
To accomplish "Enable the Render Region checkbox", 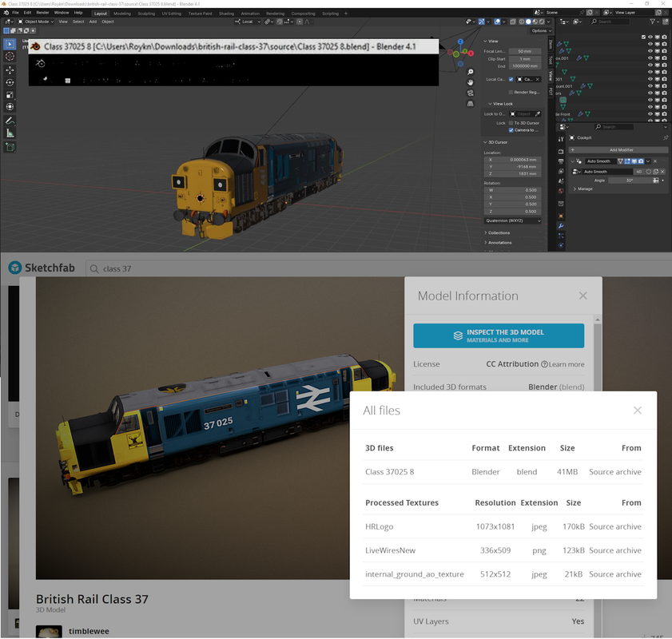I will tap(511, 92).
